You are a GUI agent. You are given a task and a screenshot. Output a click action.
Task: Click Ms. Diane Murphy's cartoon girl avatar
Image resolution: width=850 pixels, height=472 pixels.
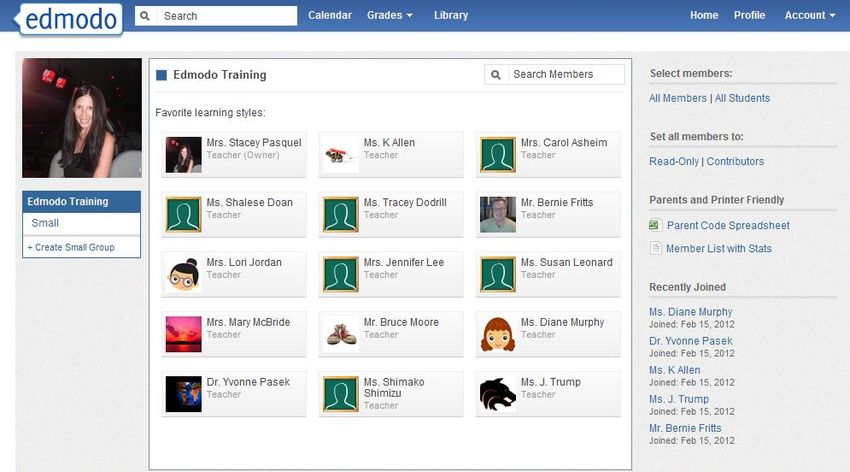tap(498, 334)
